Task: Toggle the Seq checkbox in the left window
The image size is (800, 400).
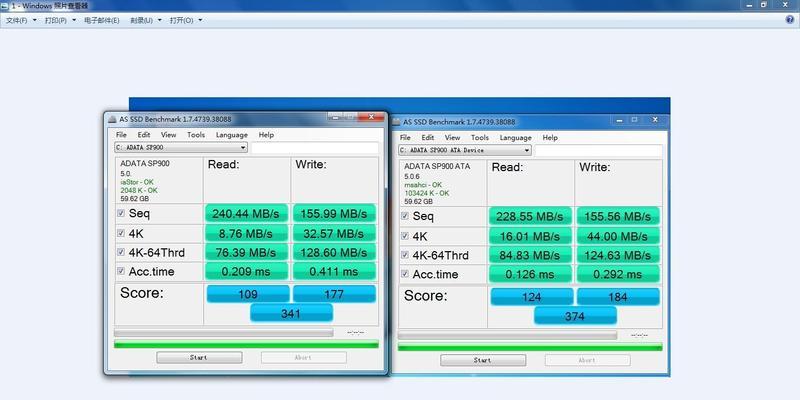Action: click(x=121, y=213)
